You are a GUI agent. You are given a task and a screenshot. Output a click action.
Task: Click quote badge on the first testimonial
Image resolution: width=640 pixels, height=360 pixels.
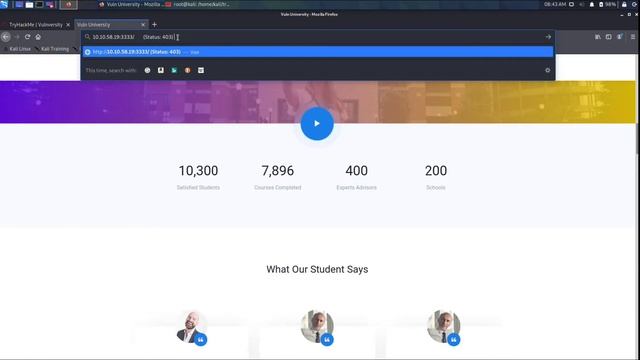click(x=200, y=340)
